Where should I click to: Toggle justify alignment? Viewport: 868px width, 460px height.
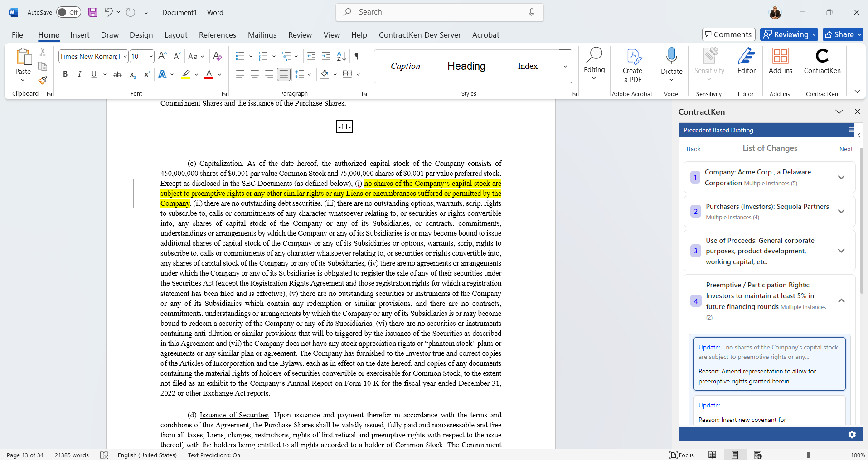tap(284, 74)
